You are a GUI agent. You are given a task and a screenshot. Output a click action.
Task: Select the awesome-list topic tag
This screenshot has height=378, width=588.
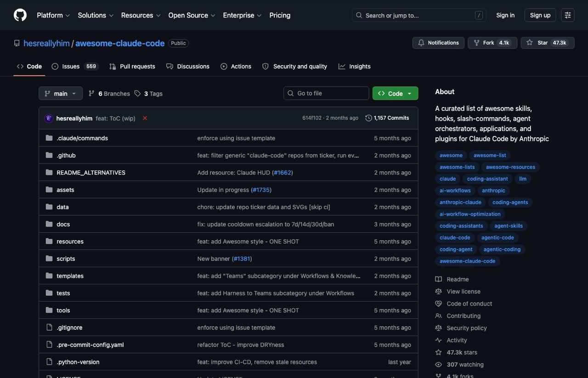click(490, 155)
